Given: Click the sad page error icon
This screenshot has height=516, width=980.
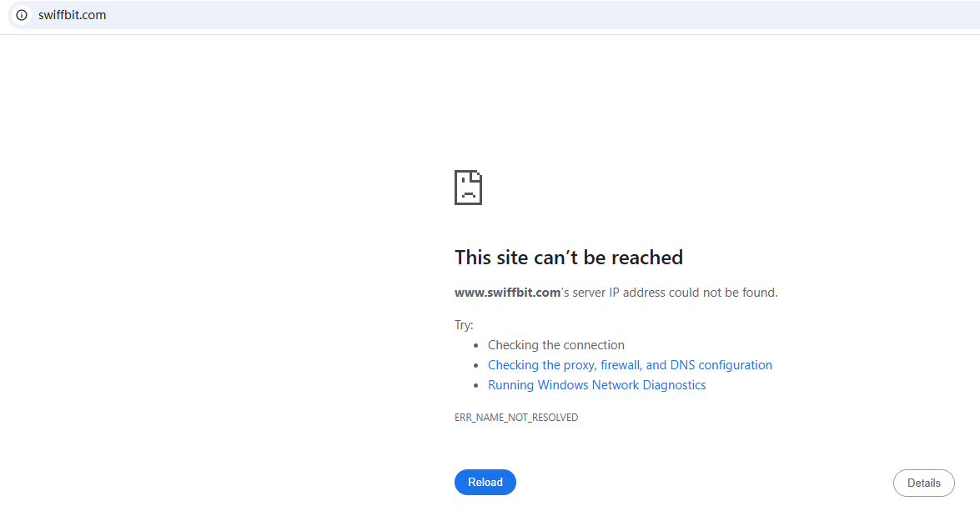Looking at the screenshot, I should click(469, 188).
